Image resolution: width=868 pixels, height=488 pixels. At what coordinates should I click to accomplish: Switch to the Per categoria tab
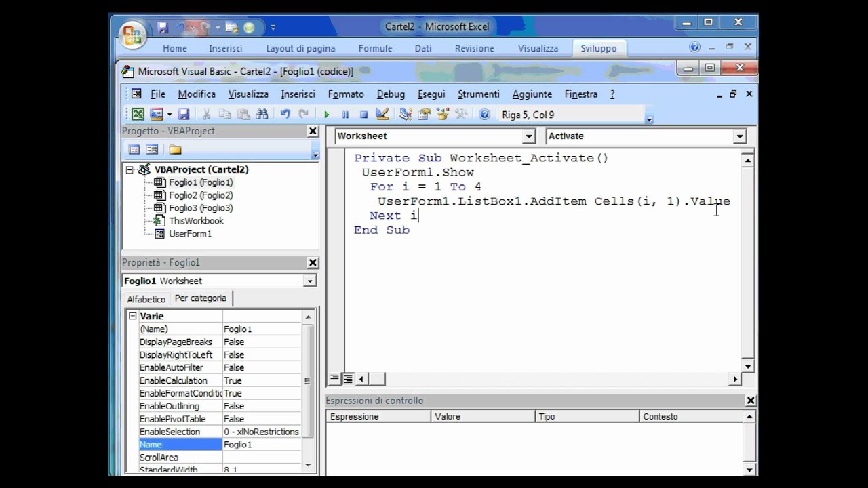click(201, 298)
